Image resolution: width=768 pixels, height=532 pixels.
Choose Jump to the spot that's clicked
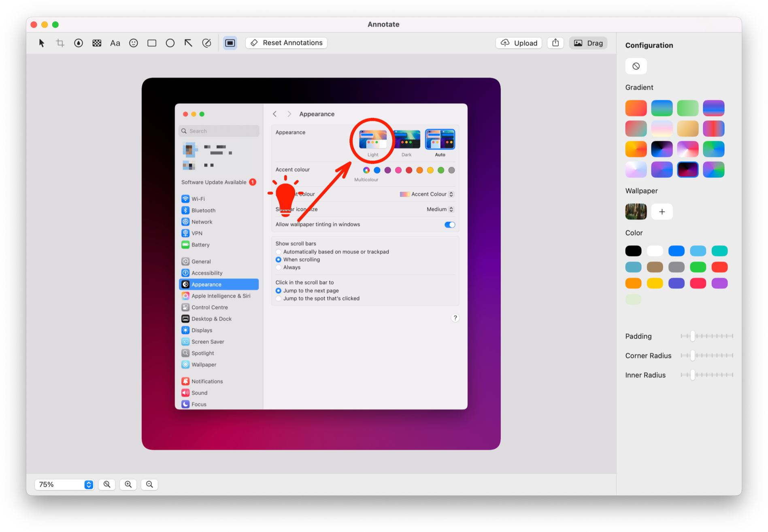(279, 299)
